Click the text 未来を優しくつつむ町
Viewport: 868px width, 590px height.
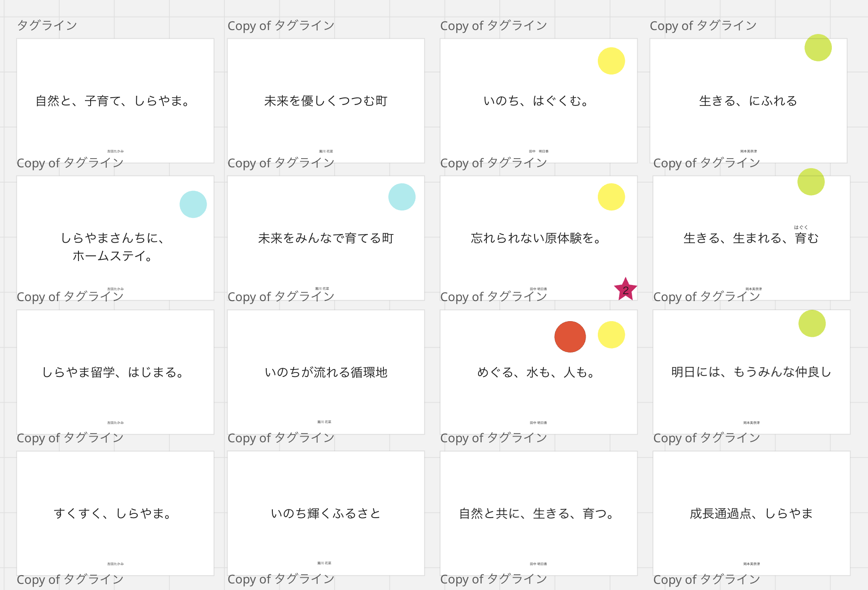(x=325, y=101)
